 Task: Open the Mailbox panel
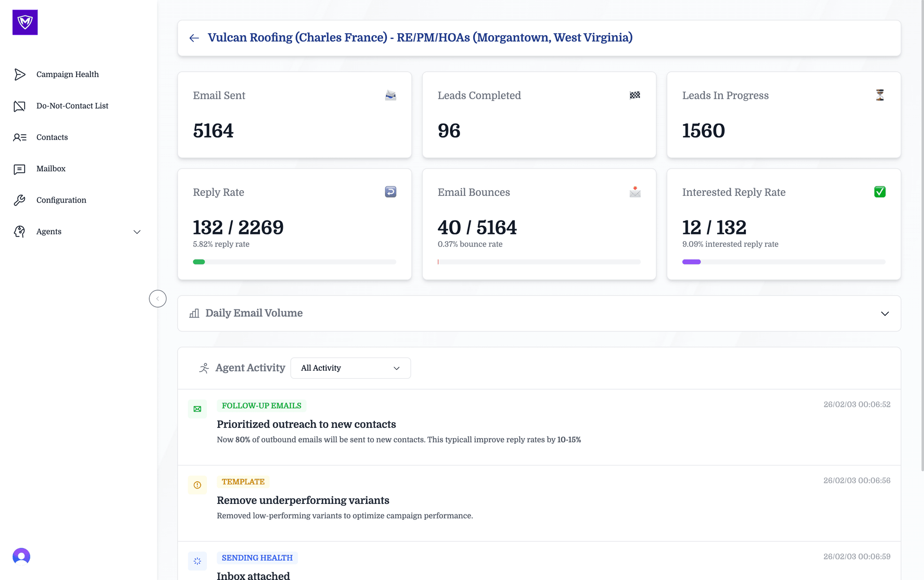[x=51, y=168]
